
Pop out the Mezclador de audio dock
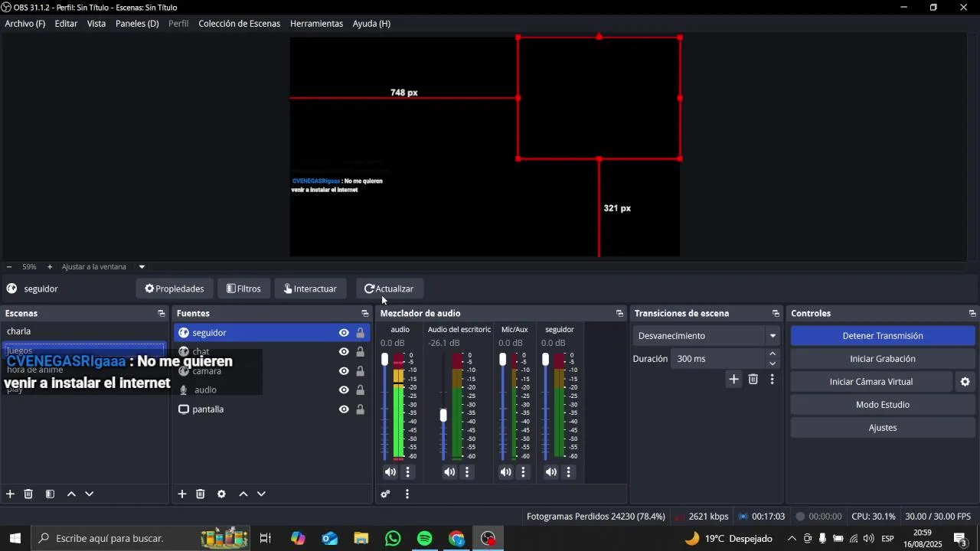click(620, 314)
